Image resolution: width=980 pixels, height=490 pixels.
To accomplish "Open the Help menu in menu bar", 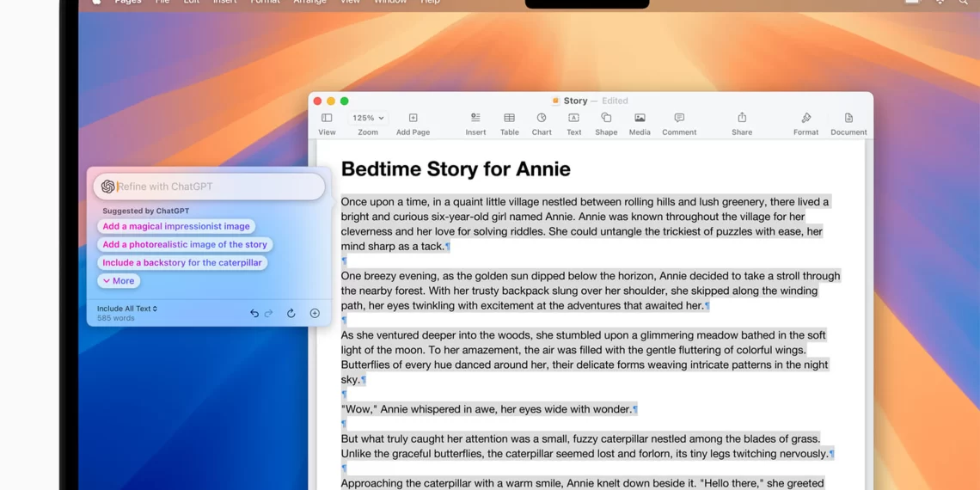I will tap(430, 3).
